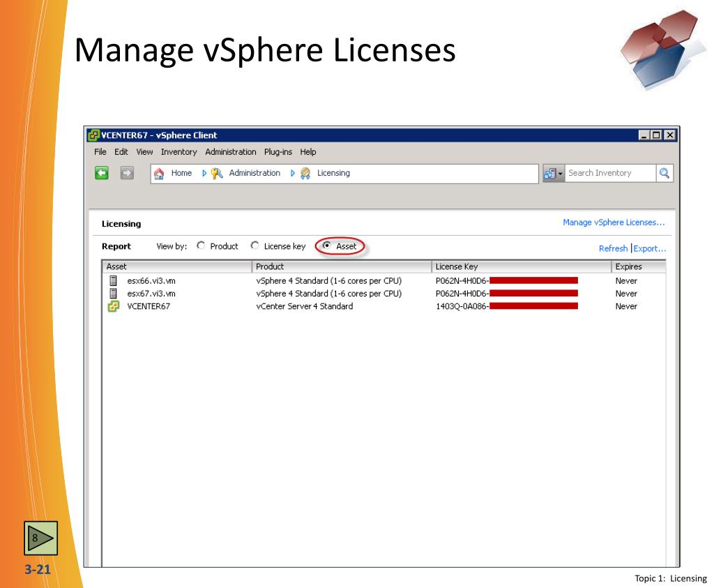This screenshot has height=588, width=714.
Task: Click the grey forward navigation arrow
Action: tap(127, 173)
